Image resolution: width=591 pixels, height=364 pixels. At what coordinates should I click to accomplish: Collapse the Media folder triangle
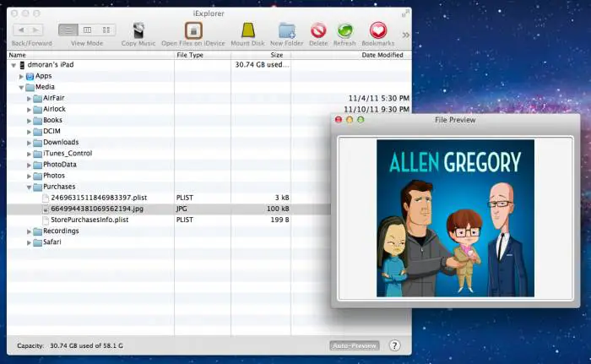pos(21,88)
